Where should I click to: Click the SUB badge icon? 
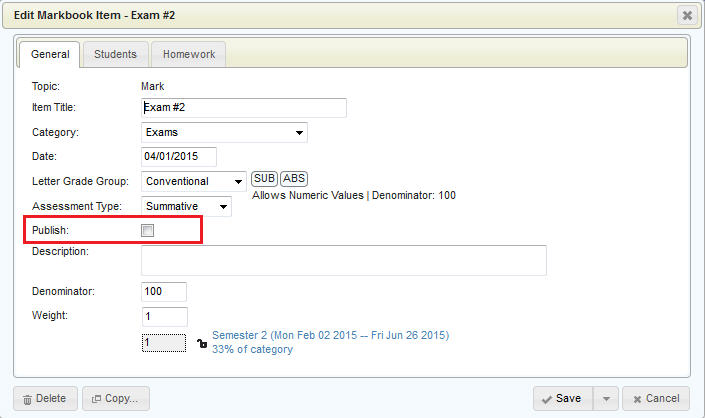pos(264,179)
